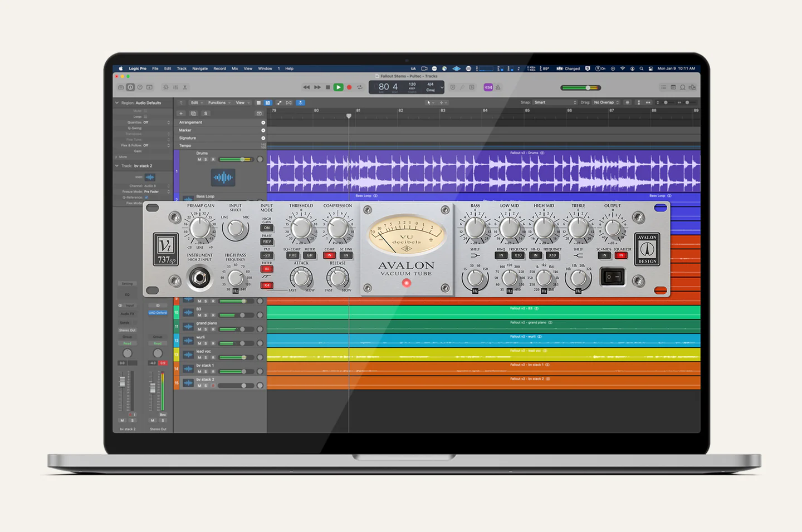The height and width of the screenshot is (532, 802).
Task: Open the Drag No Overlap dropdown
Action: pyautogui.click(x=606, y=102)
